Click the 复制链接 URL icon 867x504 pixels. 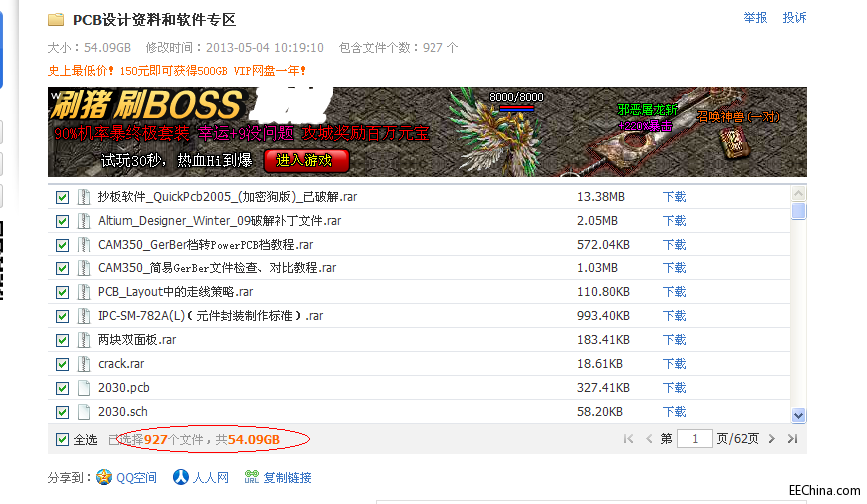(x=252, y=477)
